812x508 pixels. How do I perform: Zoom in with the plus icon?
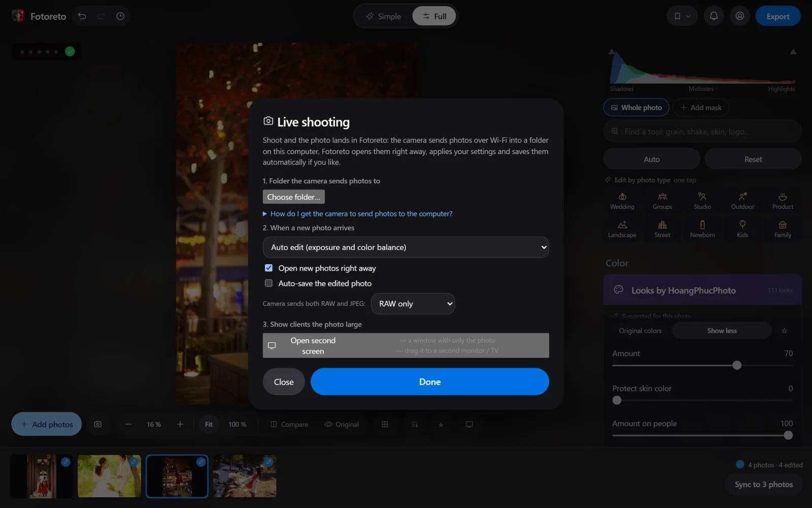pyautogui.click(x=180, y=424)
